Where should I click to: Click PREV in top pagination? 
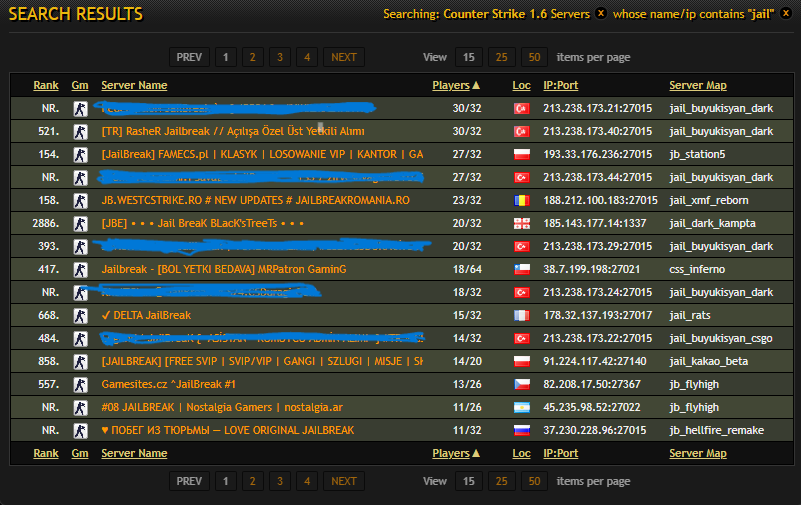189,57
